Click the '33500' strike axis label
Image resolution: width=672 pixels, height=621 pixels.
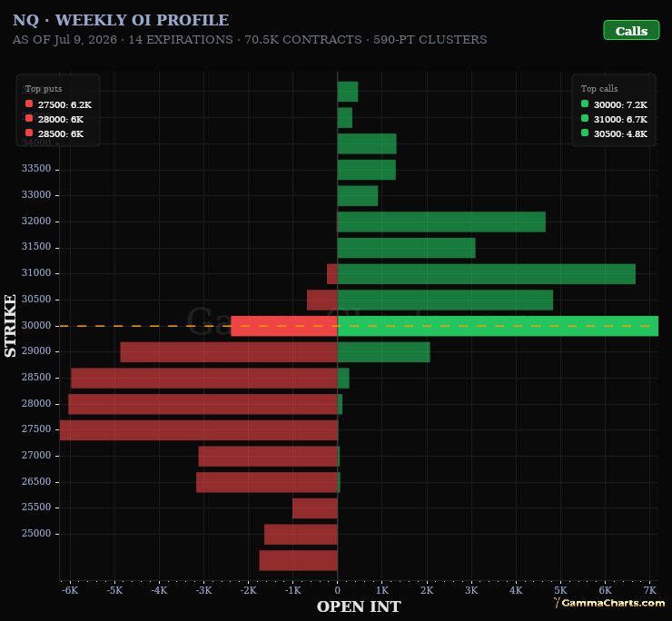(x=36, y=169)
